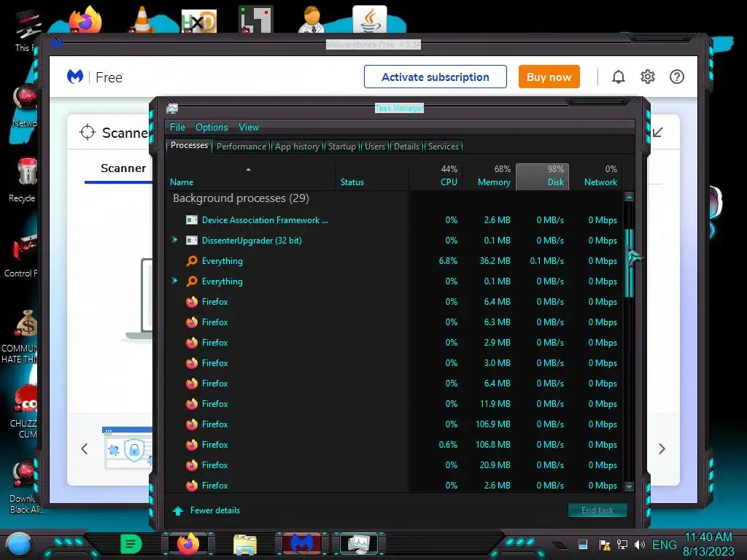Click the HxD desktop icon
The width and height of the screenshot is (747, 560).
(199, 21)
